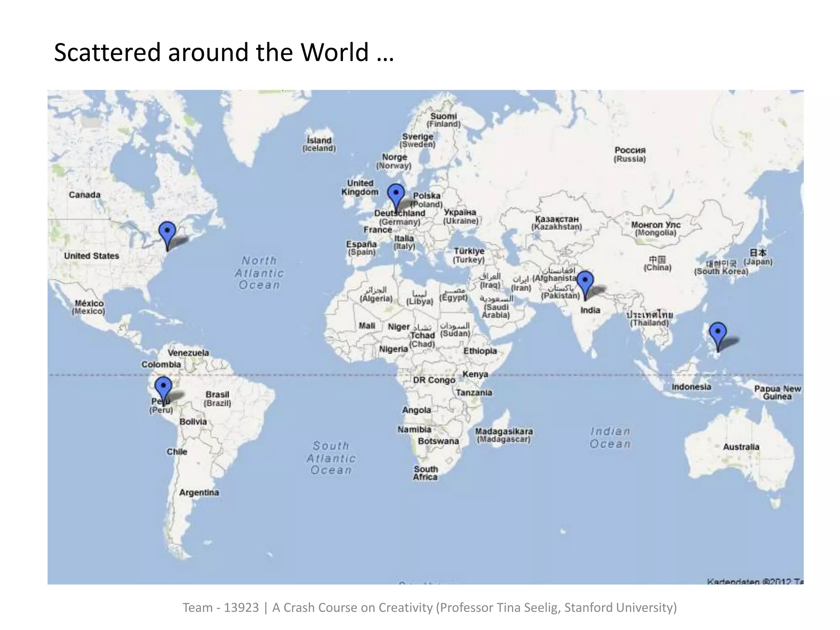The image size is (840, 630).
Task: Click the North Atlantic Ocean label
Action: [x=260, y=273]
